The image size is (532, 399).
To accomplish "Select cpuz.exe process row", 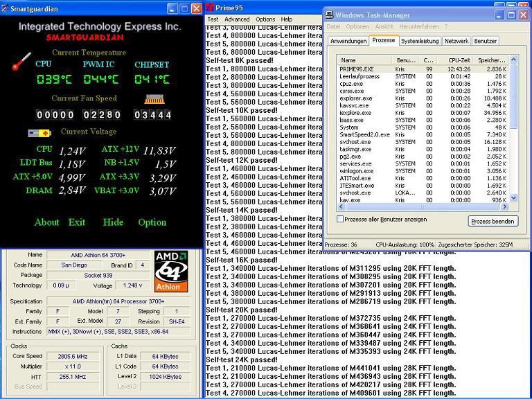I will 423,84.
